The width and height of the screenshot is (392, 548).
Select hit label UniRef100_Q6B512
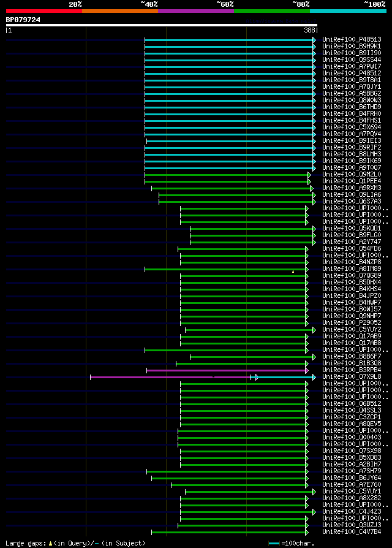[352, 403]
